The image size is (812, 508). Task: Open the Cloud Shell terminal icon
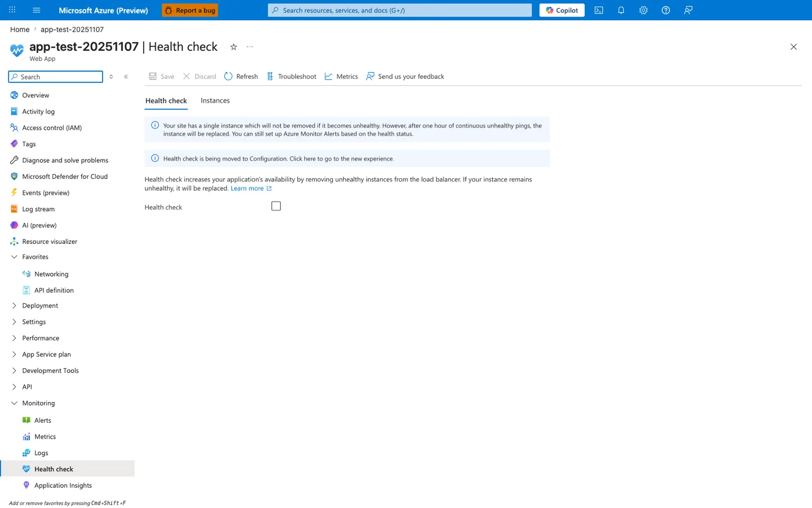tap(599, 10)
